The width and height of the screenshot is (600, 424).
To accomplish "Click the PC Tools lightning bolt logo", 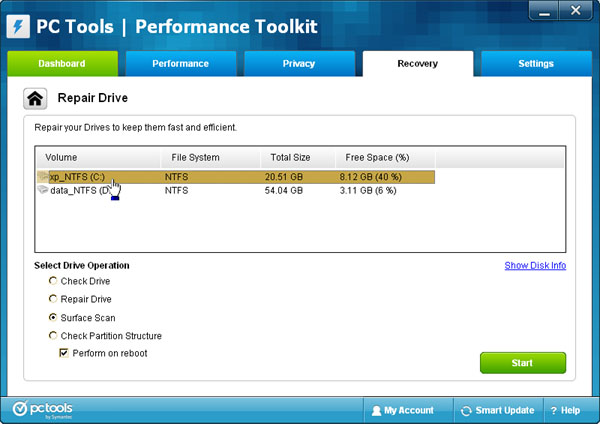I will click(17, 22).
